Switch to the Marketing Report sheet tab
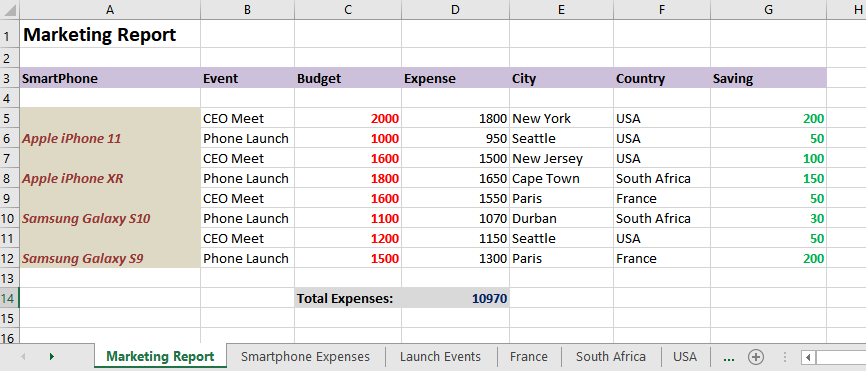Viewport: 866px width, 371px height. (160, 357)
